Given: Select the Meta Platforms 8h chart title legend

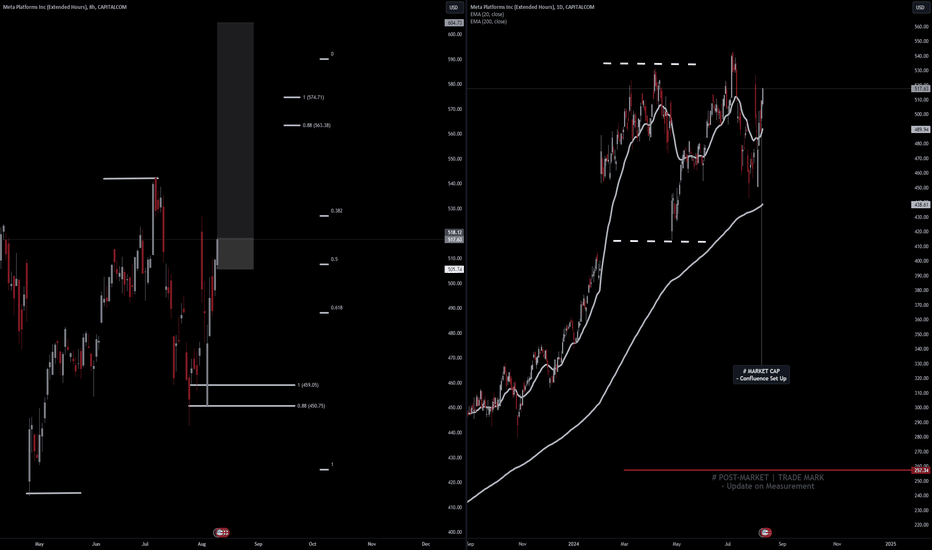Looking at the screenshot, I should click(65, 7).
